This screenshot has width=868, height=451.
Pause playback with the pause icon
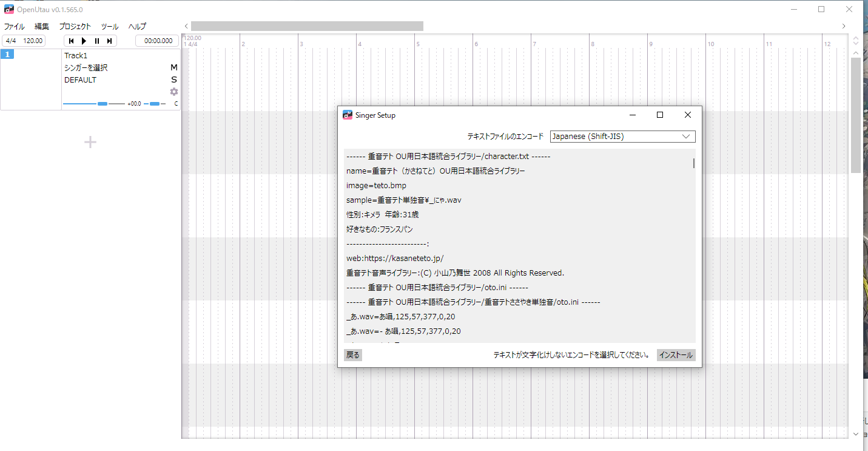click(97, 41)
